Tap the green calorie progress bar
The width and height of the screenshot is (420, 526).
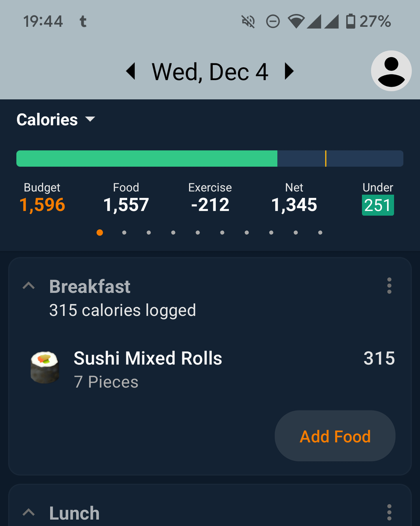[x=147, y=159]
